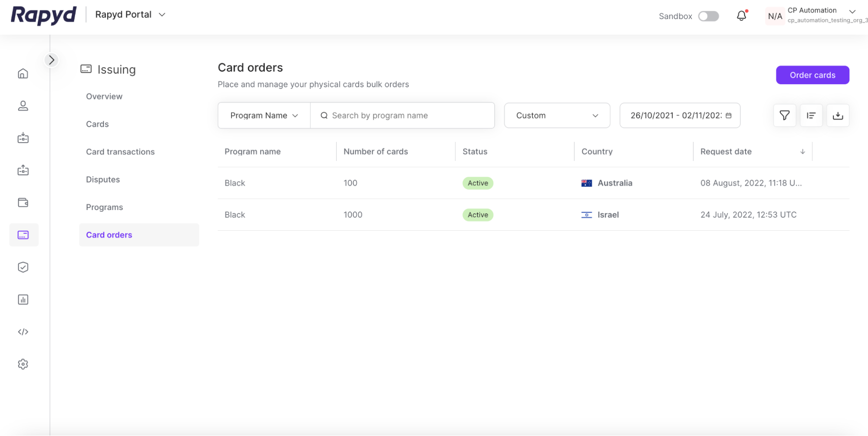Sort by the Request date column arrow
Screen dimensions: 868x436
click(802, 152)
